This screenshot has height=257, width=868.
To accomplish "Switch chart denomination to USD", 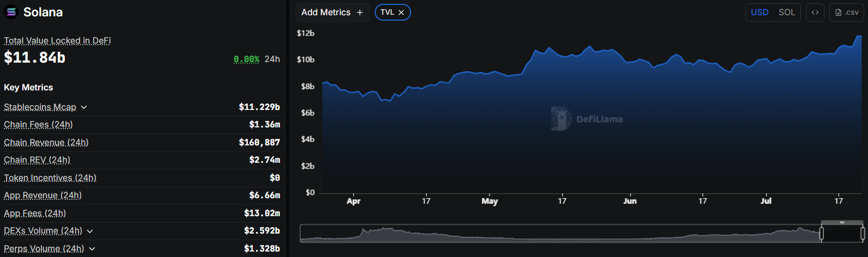I will pos(759,13).
